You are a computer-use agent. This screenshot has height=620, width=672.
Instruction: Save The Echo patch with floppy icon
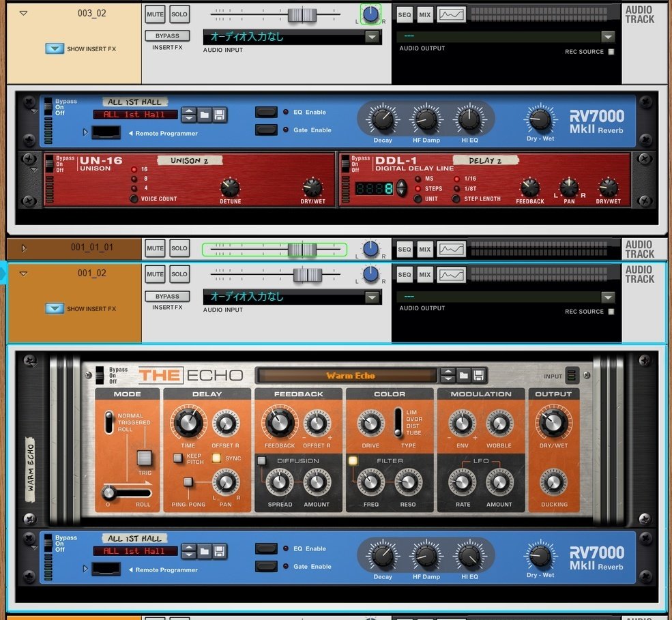click(479, 375)
